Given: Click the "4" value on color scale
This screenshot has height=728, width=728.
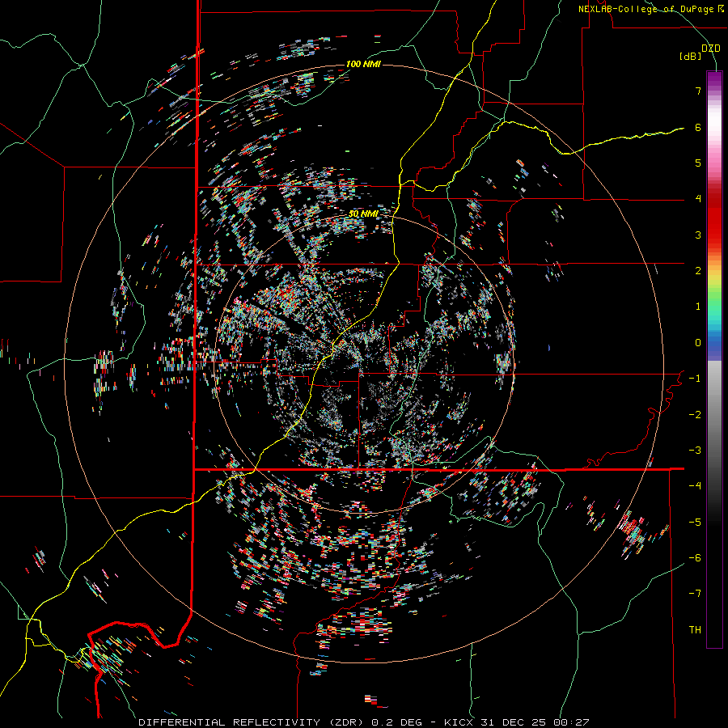Looking at the screenshot, I should tap(698, 199).
